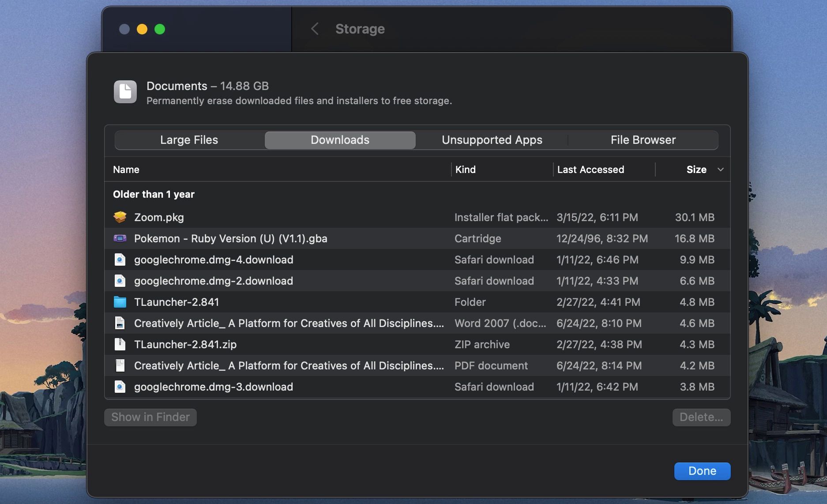The image size is (827, 504).
Task: Click the Show in Finder button
Action: [x=150, y=417]
